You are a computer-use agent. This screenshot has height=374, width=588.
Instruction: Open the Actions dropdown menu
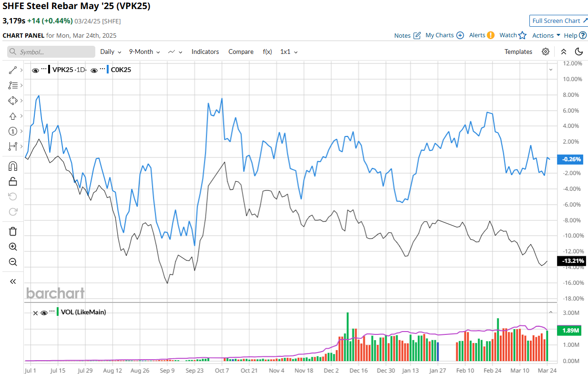(546, 35)
